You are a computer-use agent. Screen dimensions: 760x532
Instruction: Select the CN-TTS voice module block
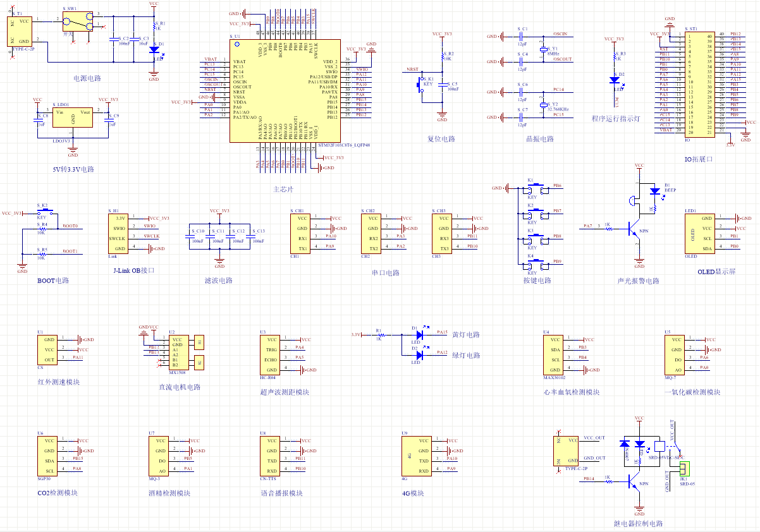(272, 456)
